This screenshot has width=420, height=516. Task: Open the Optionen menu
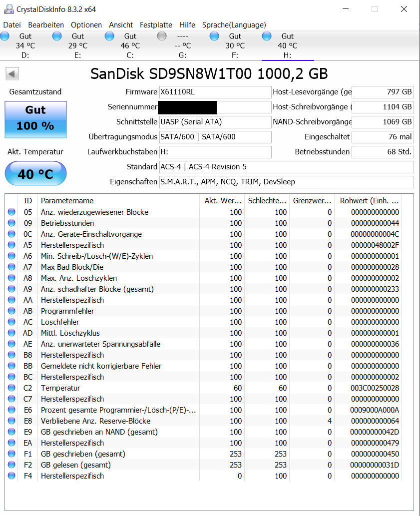86,24
